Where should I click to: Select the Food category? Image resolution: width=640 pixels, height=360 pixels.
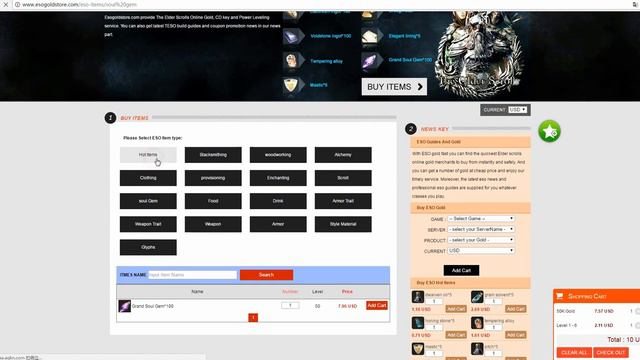[213, 201]
